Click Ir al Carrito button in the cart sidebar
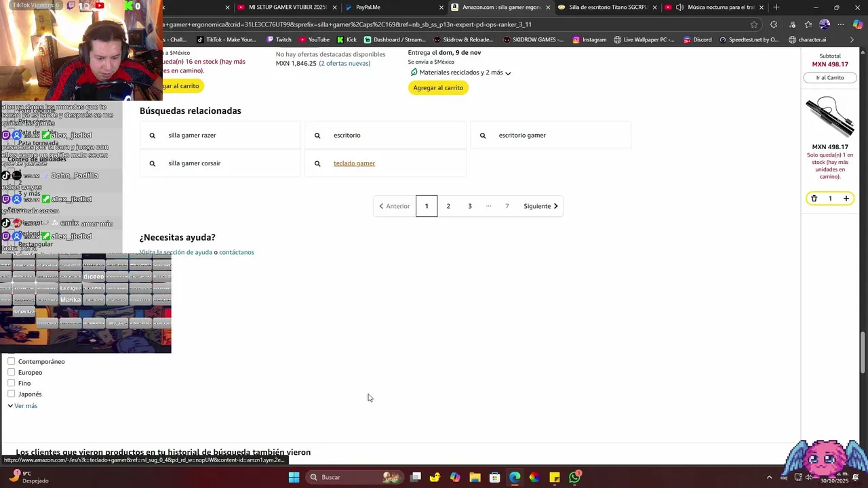868x488 pixels. [830, 78]
